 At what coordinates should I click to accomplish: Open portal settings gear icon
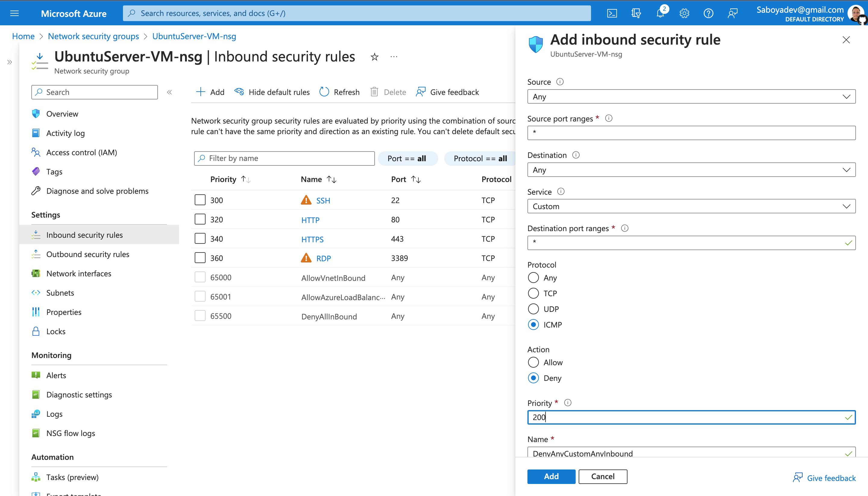click(x=684, y=13)
